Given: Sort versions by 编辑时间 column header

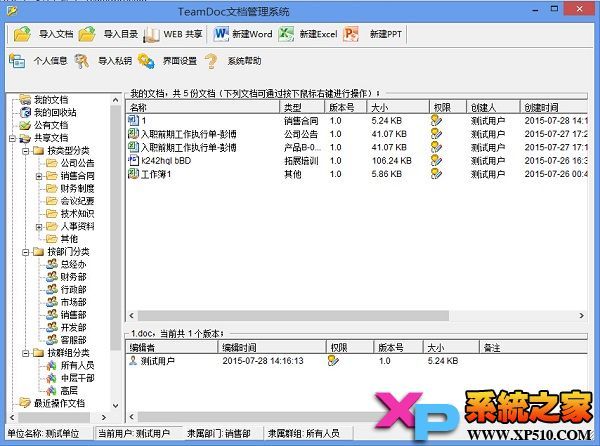Looking at the screenshot, I should 272,347.
